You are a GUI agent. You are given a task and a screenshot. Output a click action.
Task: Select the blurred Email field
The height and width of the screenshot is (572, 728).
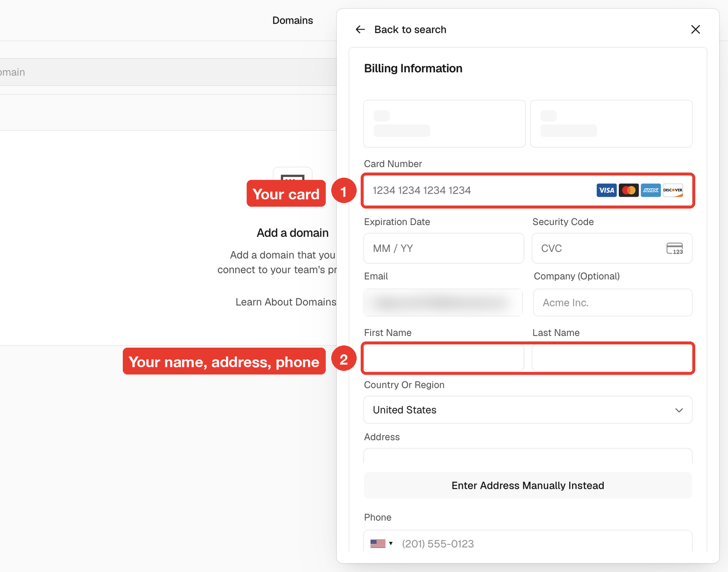click(x=443, y=302)
